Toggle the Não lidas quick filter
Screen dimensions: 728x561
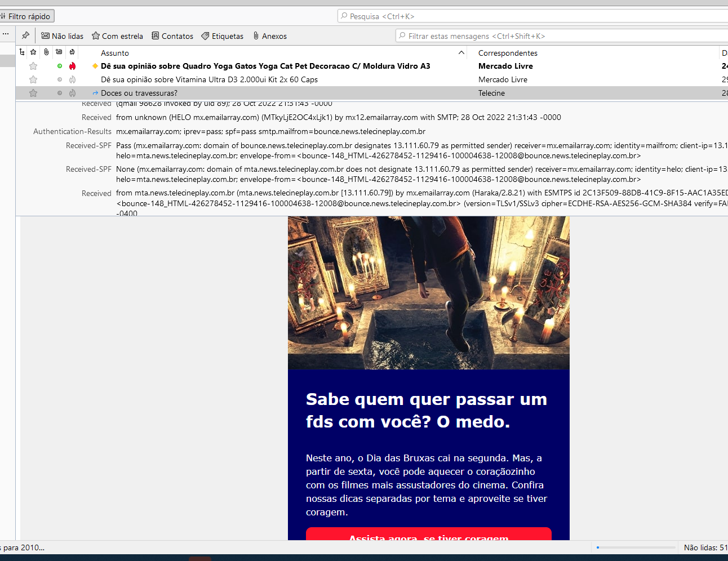tap(62, 36)
